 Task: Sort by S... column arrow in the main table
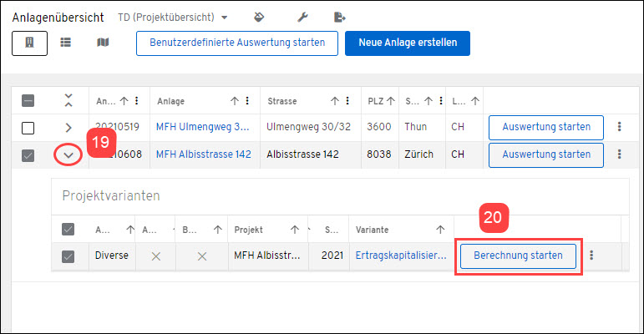[x=428, y=101]
